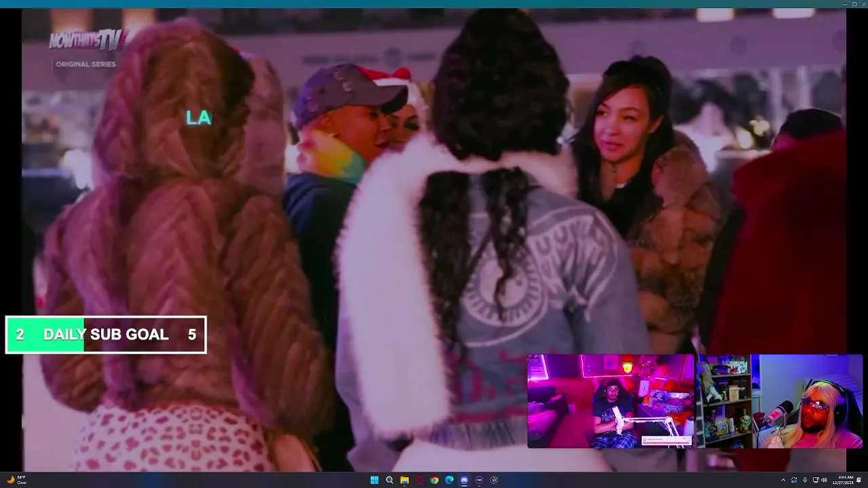Screen dimensions: 868x488
Task: Click the microphone tray icon
Action: (805, 480)
